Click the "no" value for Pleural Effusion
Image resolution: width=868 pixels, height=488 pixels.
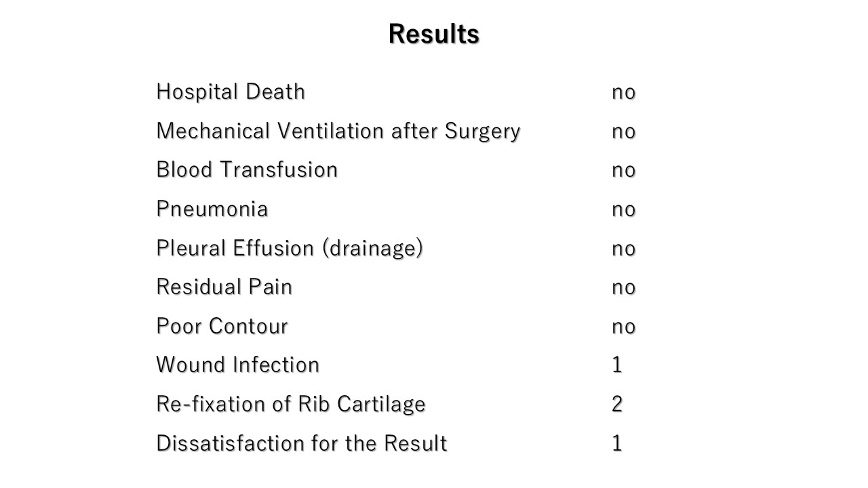(623, 249)
